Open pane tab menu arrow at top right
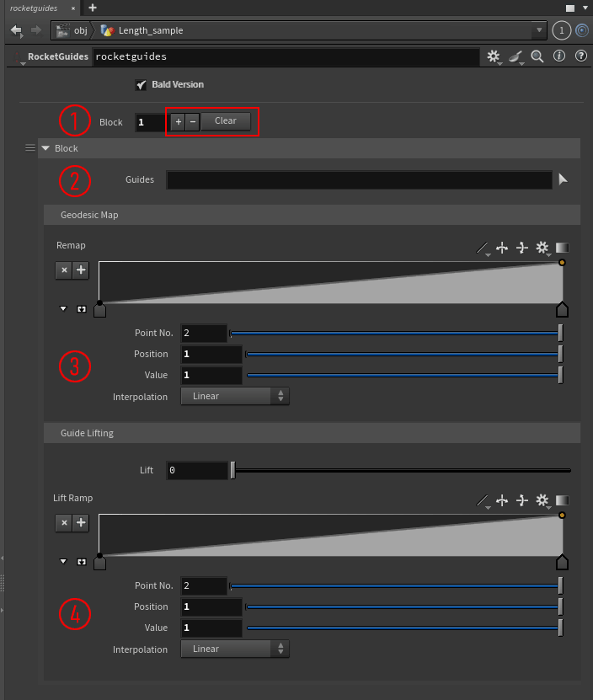This screenshot has width=593, height=700. [x=585, y=8]
